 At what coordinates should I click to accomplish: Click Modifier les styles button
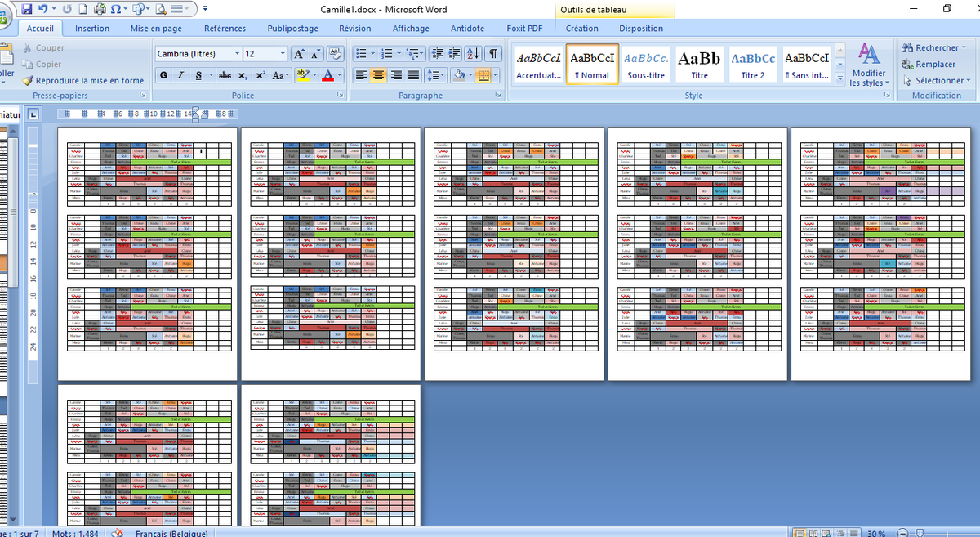pyautogui.click(x=869, y=65)
